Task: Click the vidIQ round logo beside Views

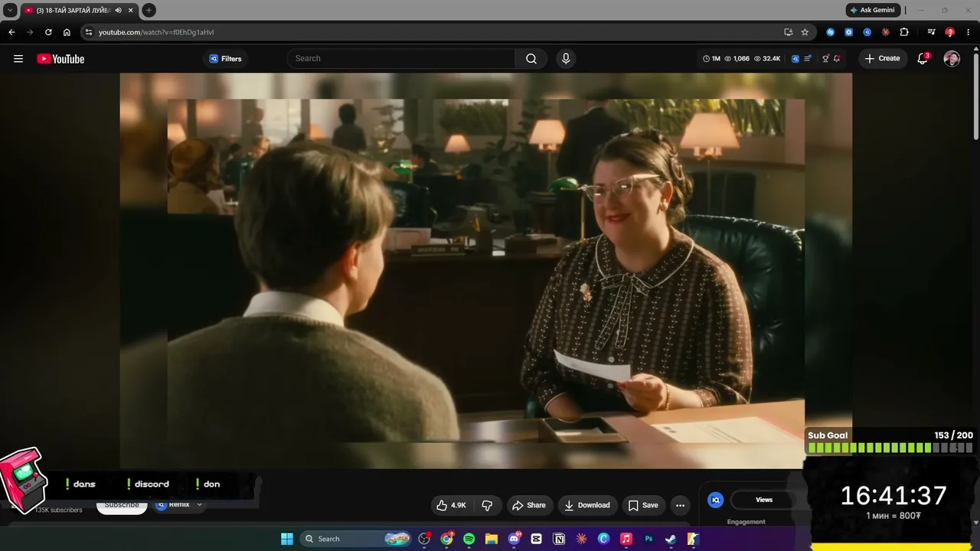Action: (716, 500)
